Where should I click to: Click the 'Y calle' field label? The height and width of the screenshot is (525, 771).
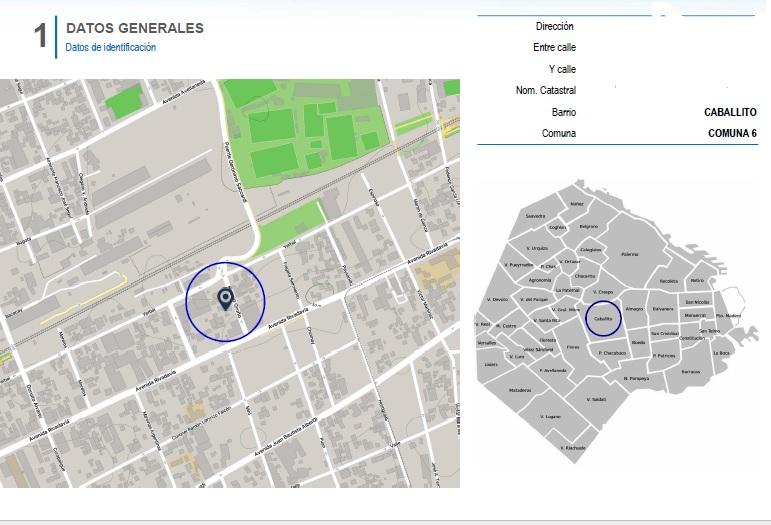click(562, 69)
